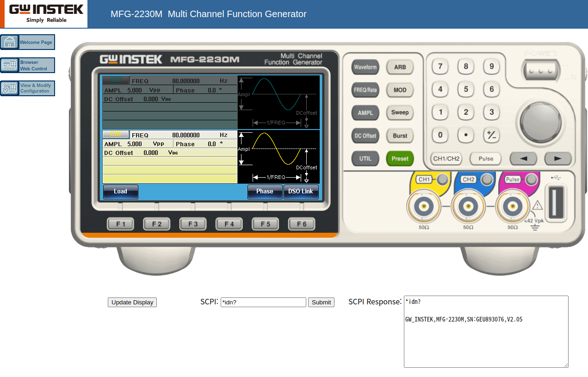Click the rotary scroll knob
The image size is (588, 377).
tap(541, 122)
